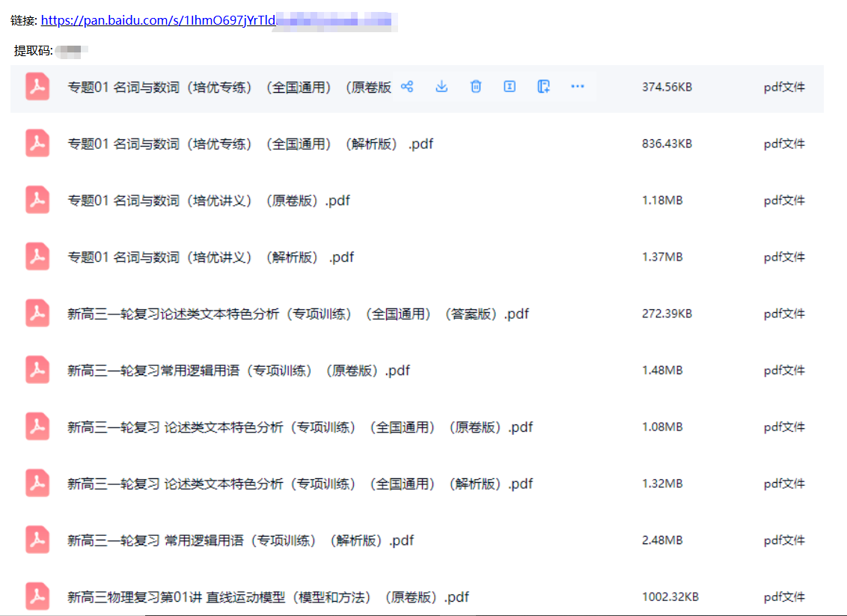The width and height of the screenshot is (847, 616).
Task: Open 新高三一轮复习 常用逻辑用语（专项训练）（解析版）.pdf
Action: click(241, 541)
